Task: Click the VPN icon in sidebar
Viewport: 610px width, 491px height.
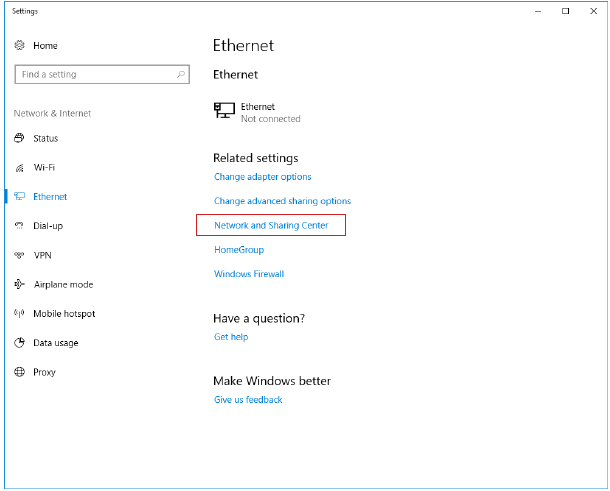Action: point(19,255)
